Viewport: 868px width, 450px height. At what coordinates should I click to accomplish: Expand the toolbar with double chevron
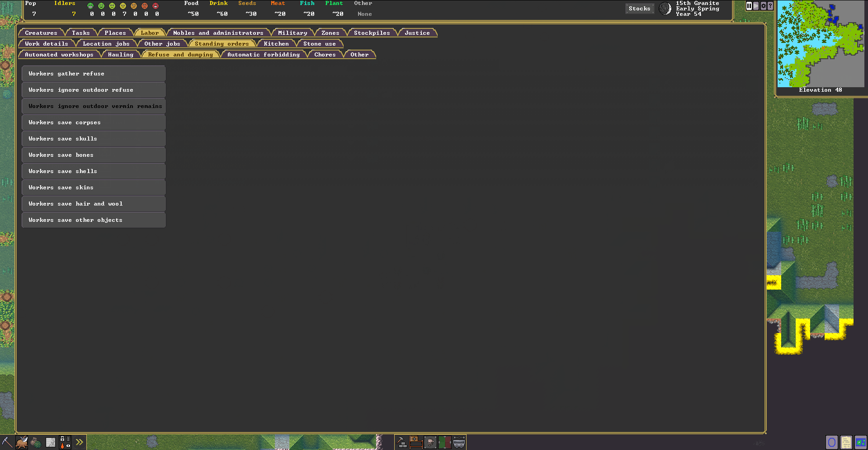click(80, 442)
